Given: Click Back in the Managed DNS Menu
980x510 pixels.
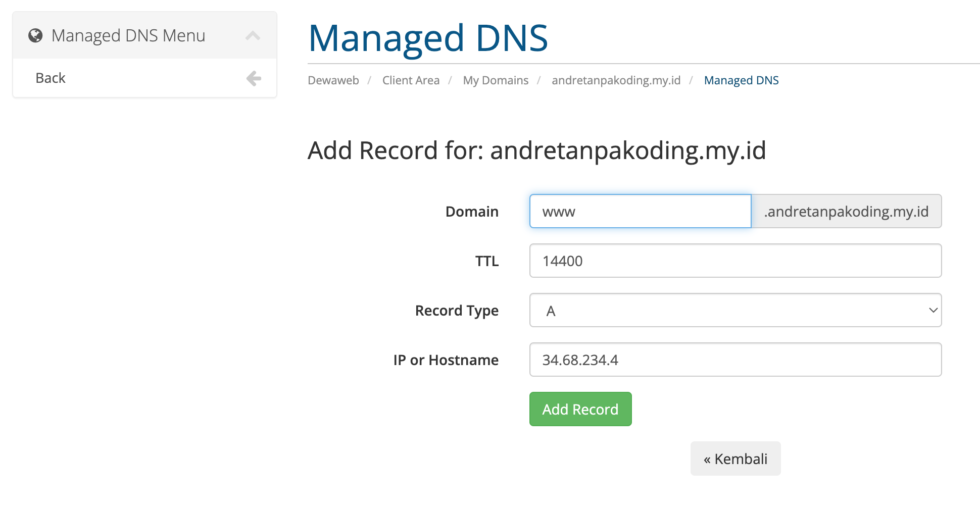Looking at the screenshot, I should pyautogui.click(x=50, y=78).
